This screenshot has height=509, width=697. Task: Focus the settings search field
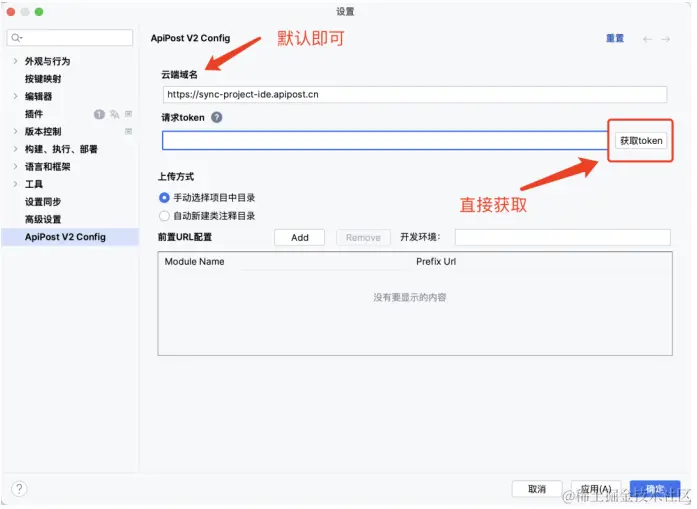click(70, 38)
